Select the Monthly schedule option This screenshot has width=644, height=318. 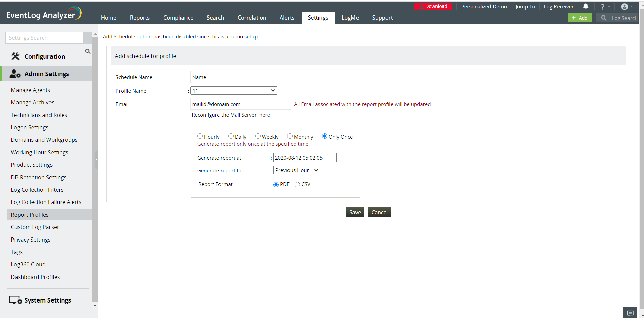(290, 136)
